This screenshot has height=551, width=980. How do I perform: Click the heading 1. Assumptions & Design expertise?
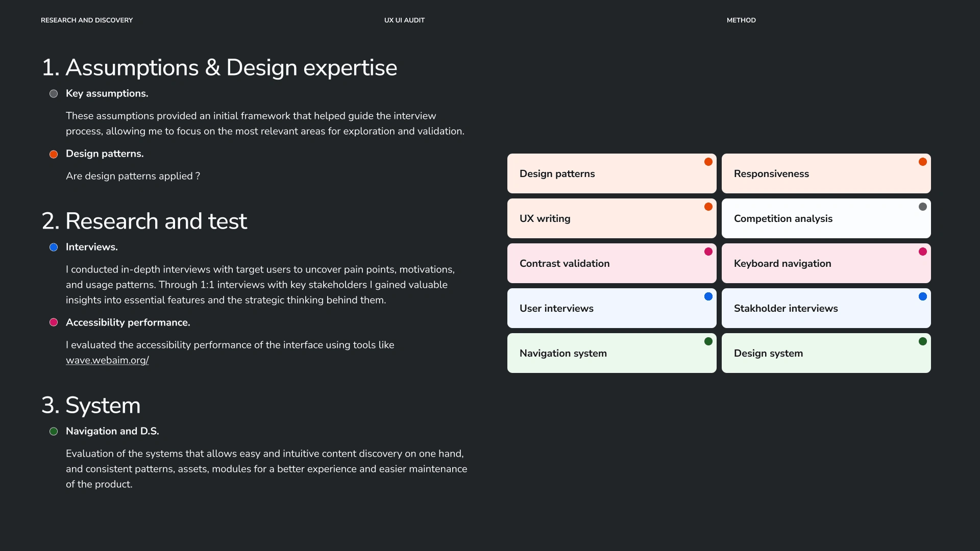pyautogui.click(x=219, y=68)
